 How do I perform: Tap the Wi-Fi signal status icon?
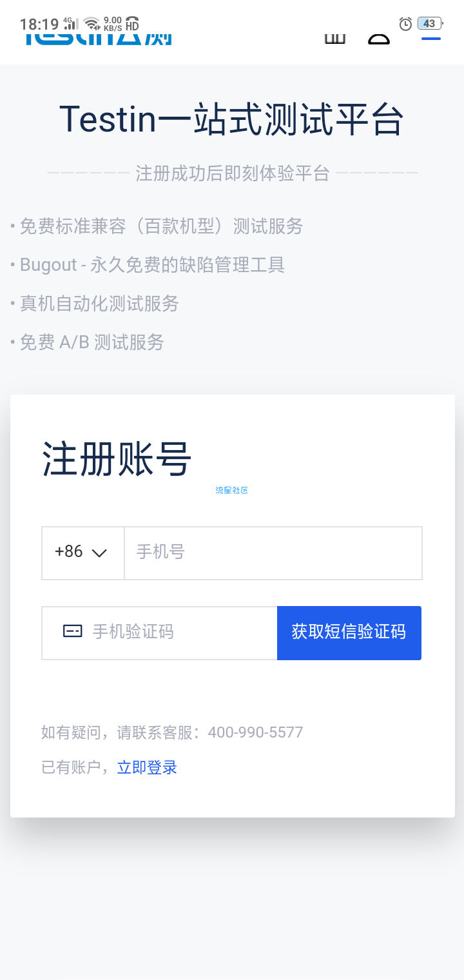tap(92, 24)
